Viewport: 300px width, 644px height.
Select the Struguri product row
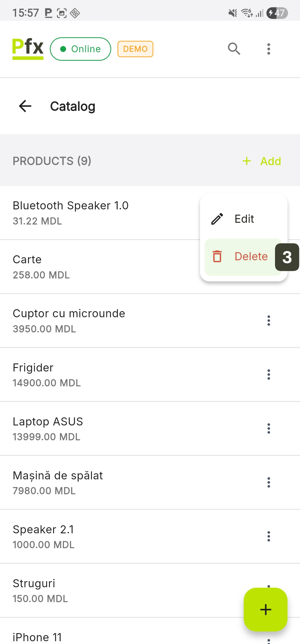point(83,590)
